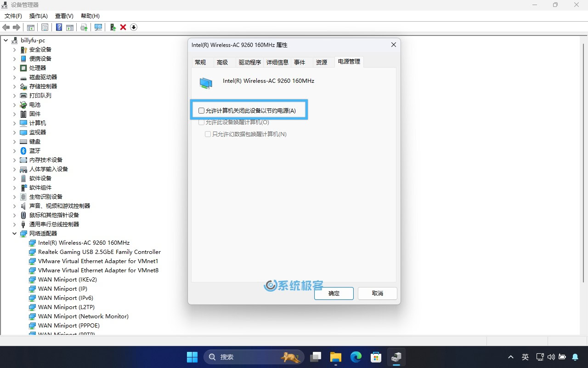The width and height of the screenshot is (588, 368).
Task: Tick the 只允许幻数据包唤醒计算机 checkbox
Action: [x=208, y=134]
